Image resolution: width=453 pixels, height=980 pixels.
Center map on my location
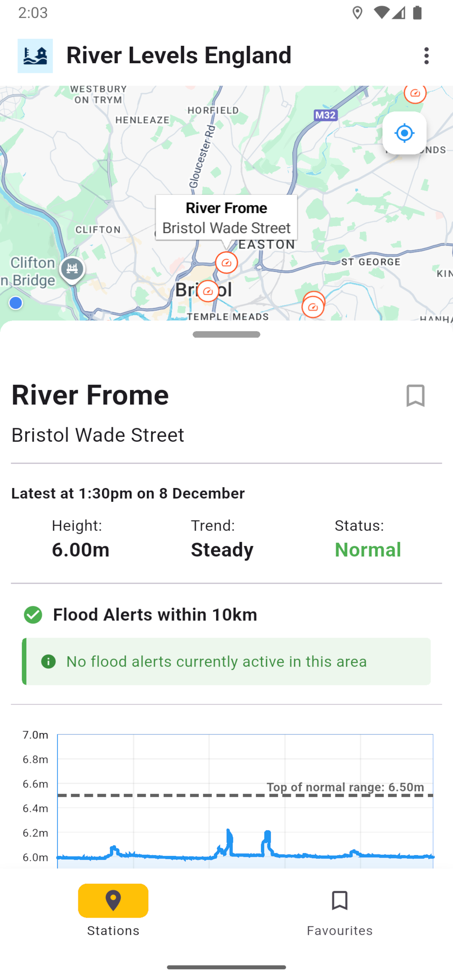pos(404,133)
